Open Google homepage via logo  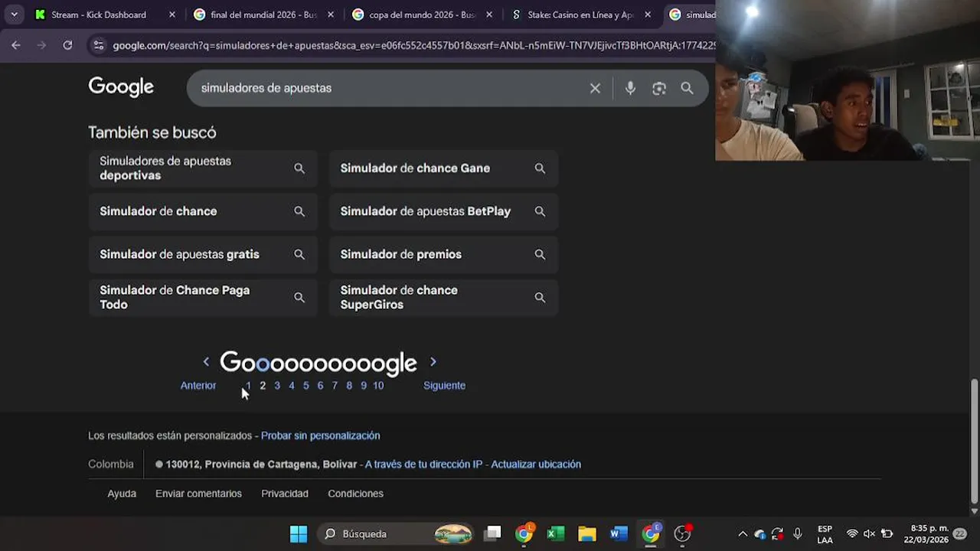(x=121, y=87)
